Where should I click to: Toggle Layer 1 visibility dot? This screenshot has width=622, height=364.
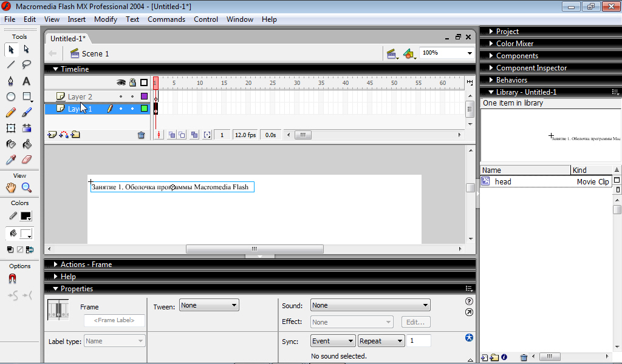pyautogui.click(x=121, y=109)
